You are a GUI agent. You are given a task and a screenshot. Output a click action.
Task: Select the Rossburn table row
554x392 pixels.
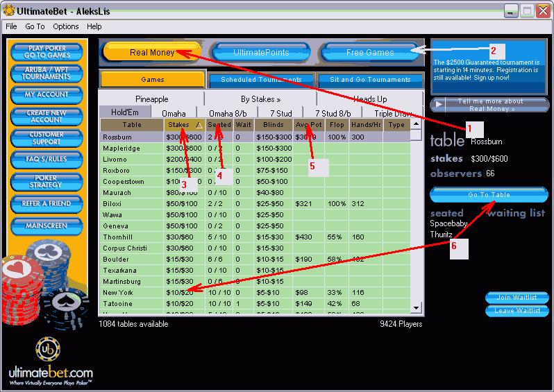(x=255, y=137)
